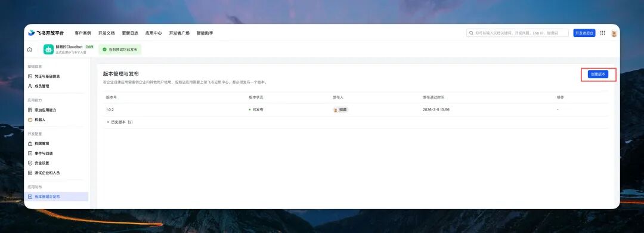644x233 pixels.
Task: Click the 应用发布 sidebar section label
Action: click(35, 188)
